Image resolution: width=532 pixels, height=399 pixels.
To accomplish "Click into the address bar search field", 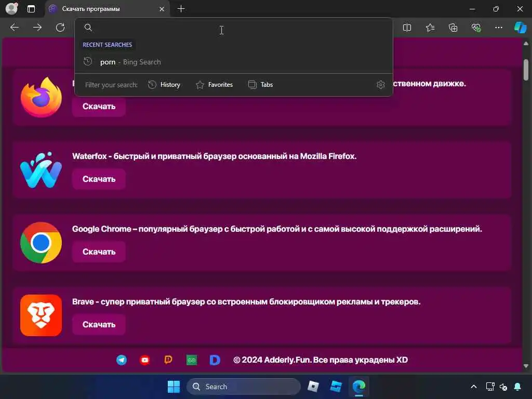I will (234, 28).
